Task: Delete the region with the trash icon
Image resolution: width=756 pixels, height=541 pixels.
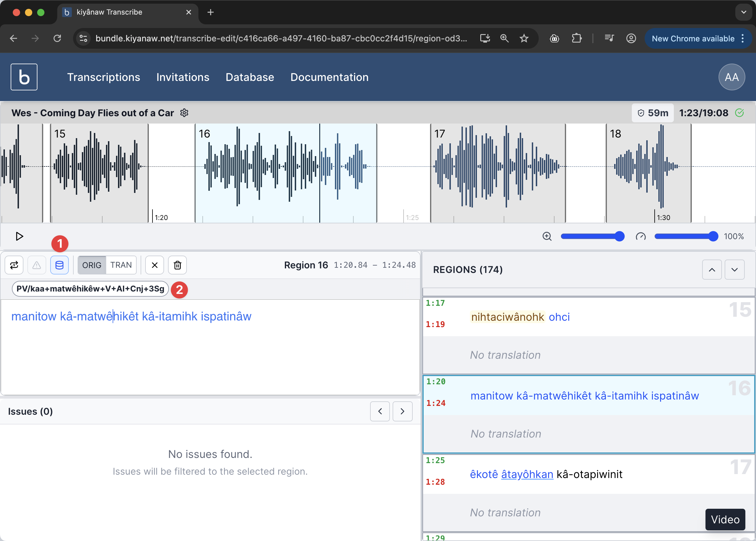Action: pyautogui.click(x=177, y=265)
